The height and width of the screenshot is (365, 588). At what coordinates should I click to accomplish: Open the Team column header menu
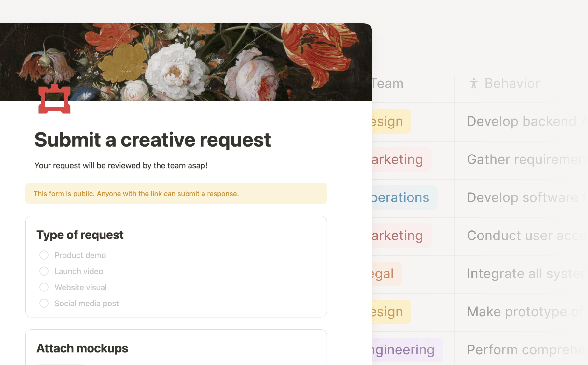(387, 83)
